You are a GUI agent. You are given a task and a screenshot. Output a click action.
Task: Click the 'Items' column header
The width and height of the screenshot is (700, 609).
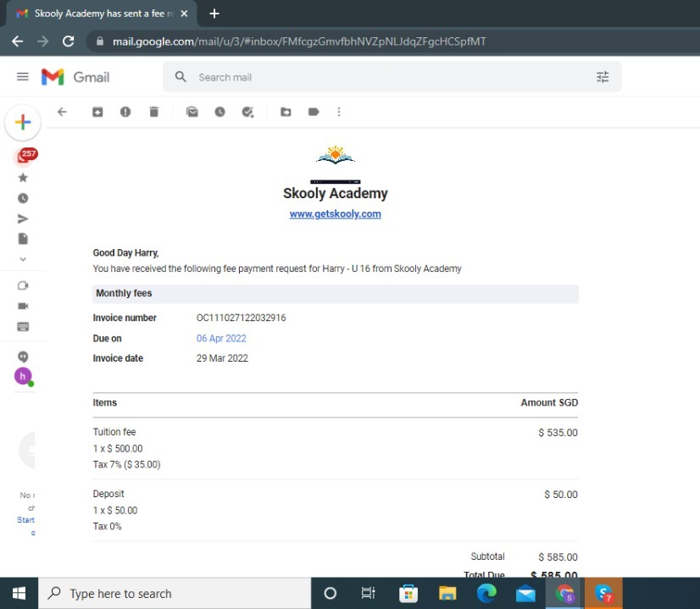pyautogui.click(x=105, y=403)
